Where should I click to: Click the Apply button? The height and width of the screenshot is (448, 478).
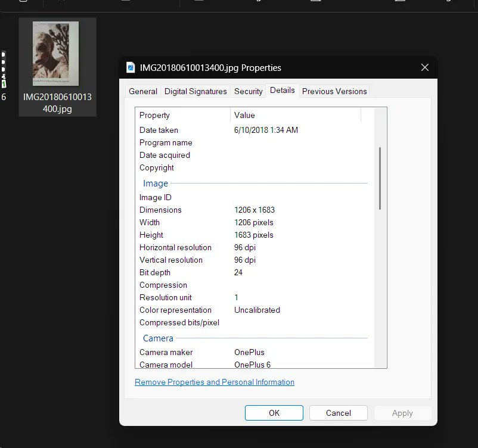coord(402,413)
